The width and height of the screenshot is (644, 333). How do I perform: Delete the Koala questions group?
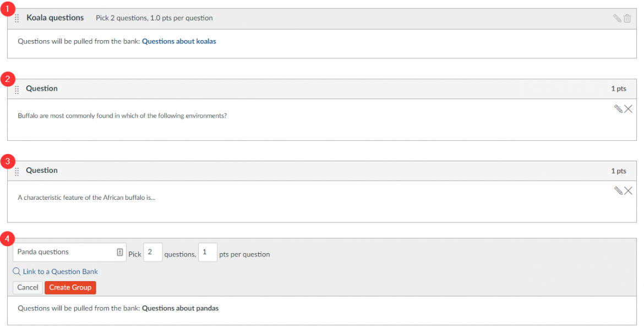(x=628, y=18)
